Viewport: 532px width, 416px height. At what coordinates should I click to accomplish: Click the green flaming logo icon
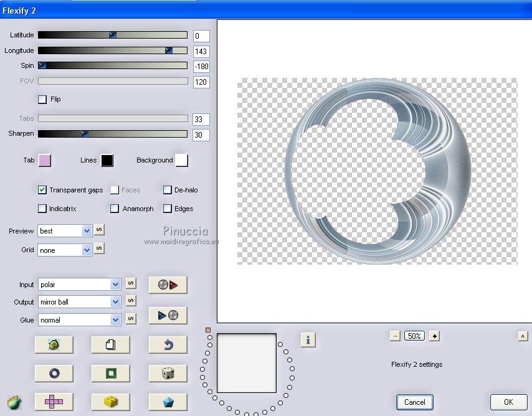coord(14,402)
